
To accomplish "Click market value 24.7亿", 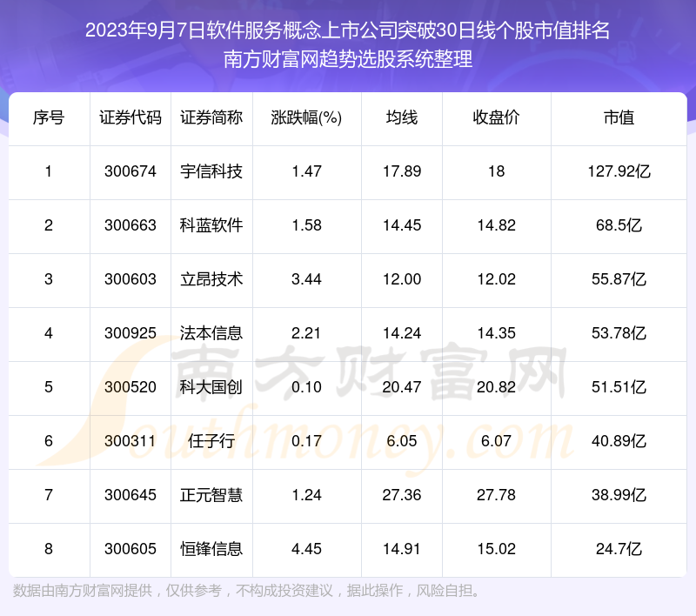I will point(619,549).
